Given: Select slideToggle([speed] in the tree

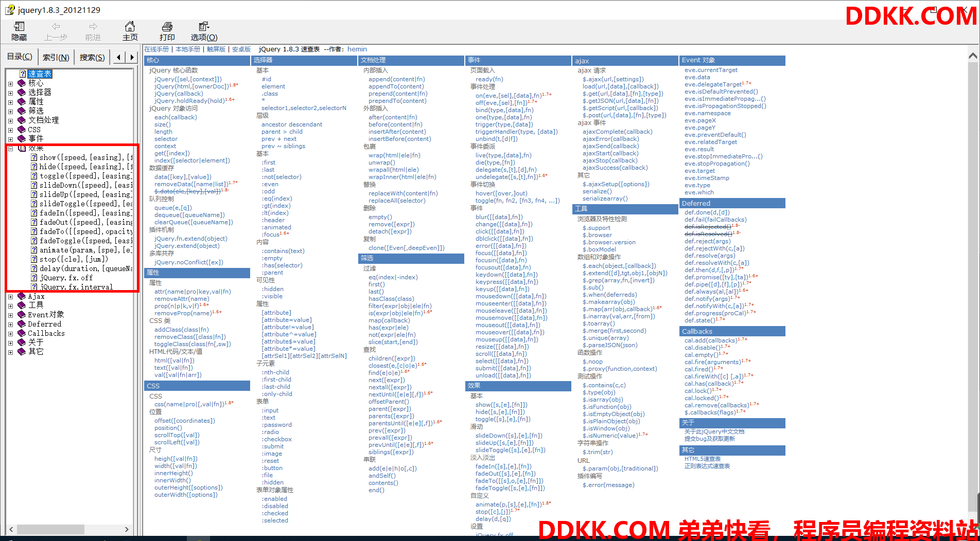Looking at the screenshot, I should coord(85,204).
